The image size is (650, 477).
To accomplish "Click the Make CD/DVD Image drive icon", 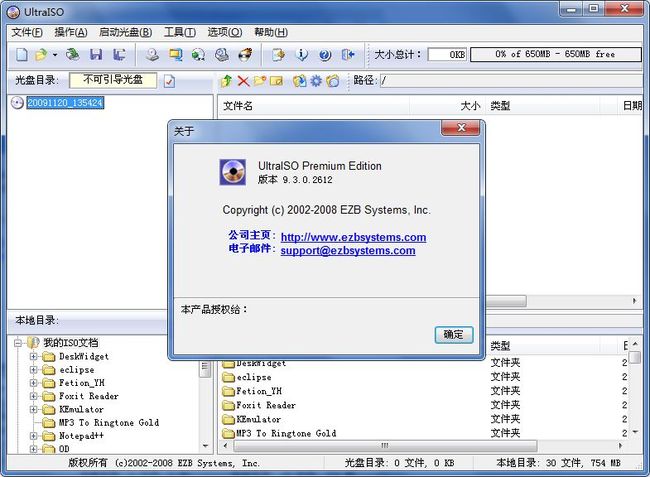I will (x=153, y=54).
